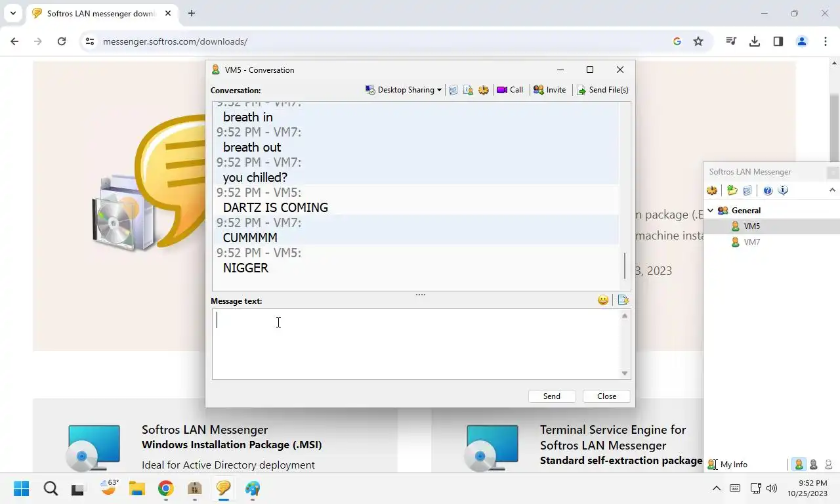Open message history from conversation toolbar
Screen dimensions: 840x504
point(453,90)
